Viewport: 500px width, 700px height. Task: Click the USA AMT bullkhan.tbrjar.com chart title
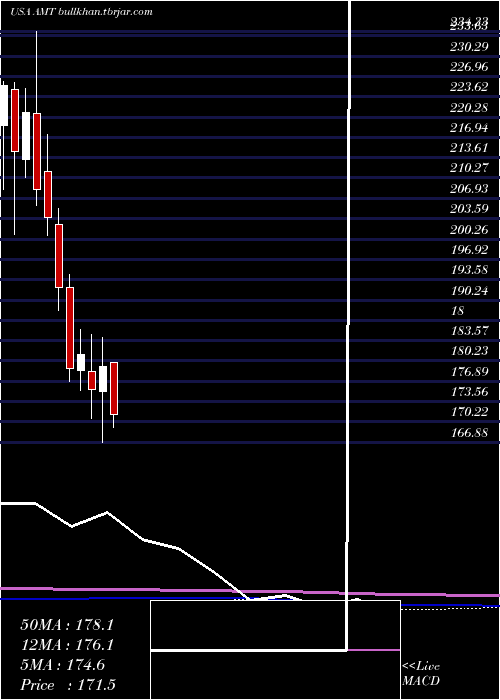pyautogui.click(x=81, y=12)
